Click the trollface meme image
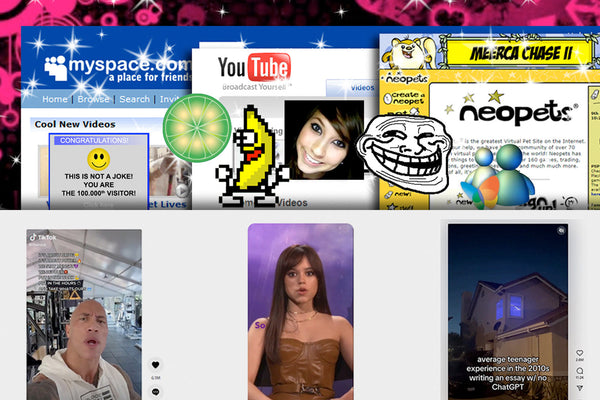The width and height of the screenshot is (600, 400). (x=405, y=153)
